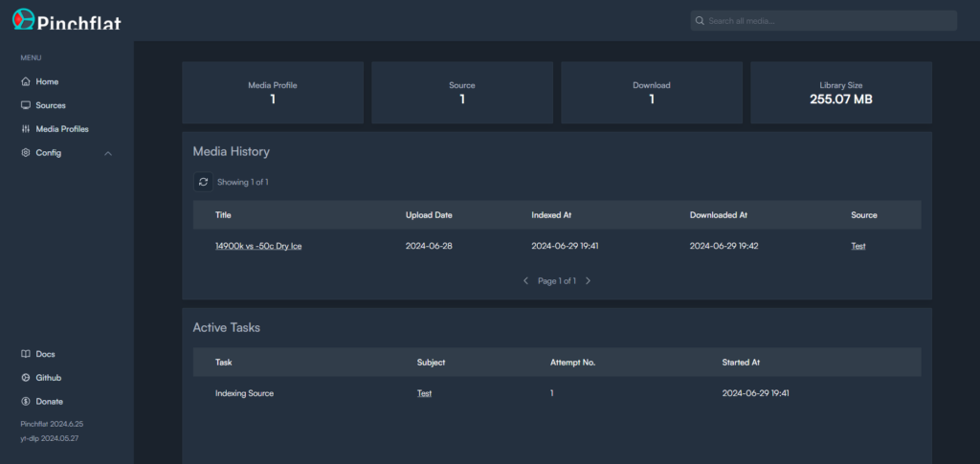Open the Media Profiles menu item
Image resolution: width=980 pixels, height=464 pixels.
62,129
